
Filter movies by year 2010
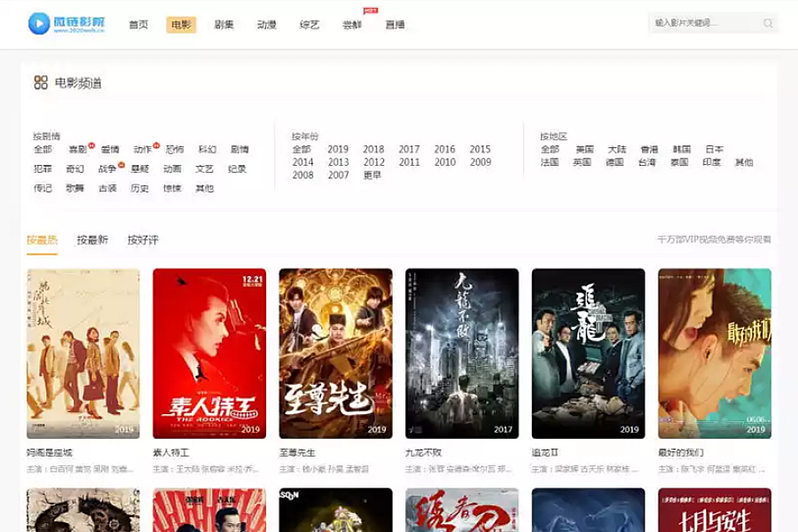point(445,162)
